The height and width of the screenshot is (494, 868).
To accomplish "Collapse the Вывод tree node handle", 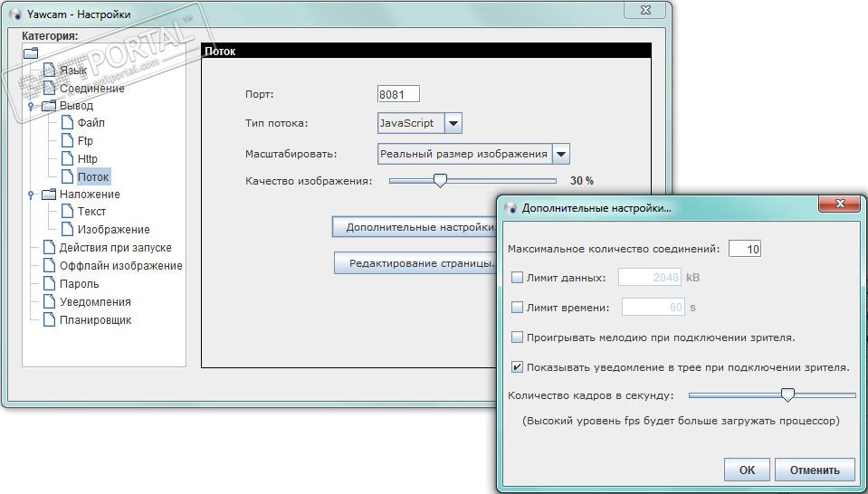I will 31,105.
